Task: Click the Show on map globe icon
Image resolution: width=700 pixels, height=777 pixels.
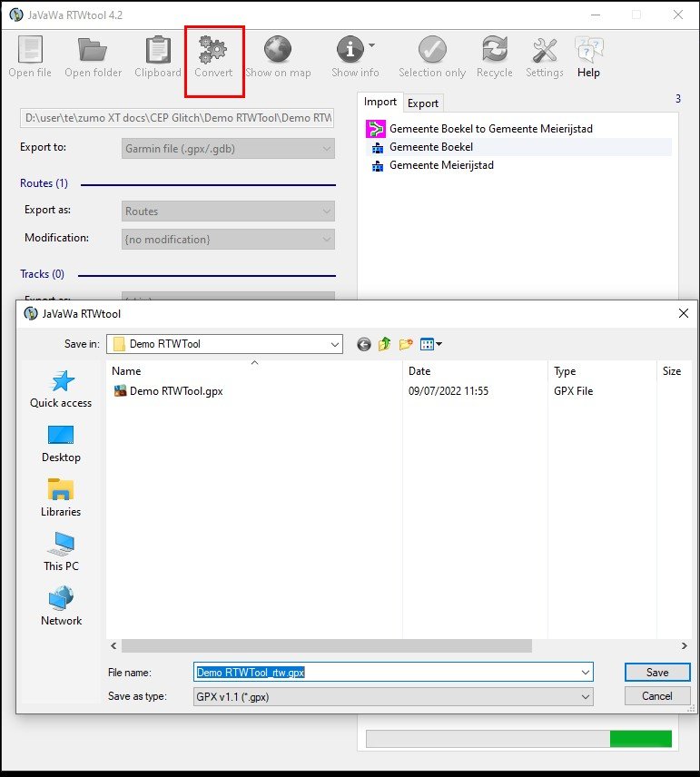Action: [x=278, y=50]
